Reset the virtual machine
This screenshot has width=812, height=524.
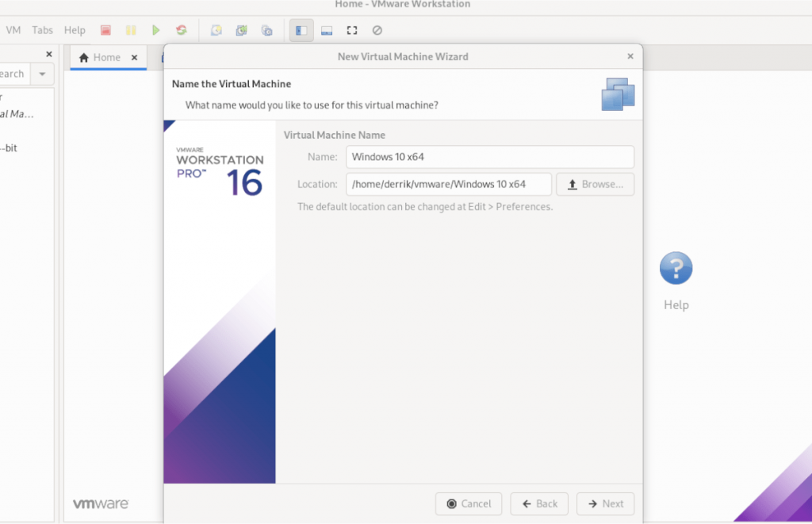point(182,29)
